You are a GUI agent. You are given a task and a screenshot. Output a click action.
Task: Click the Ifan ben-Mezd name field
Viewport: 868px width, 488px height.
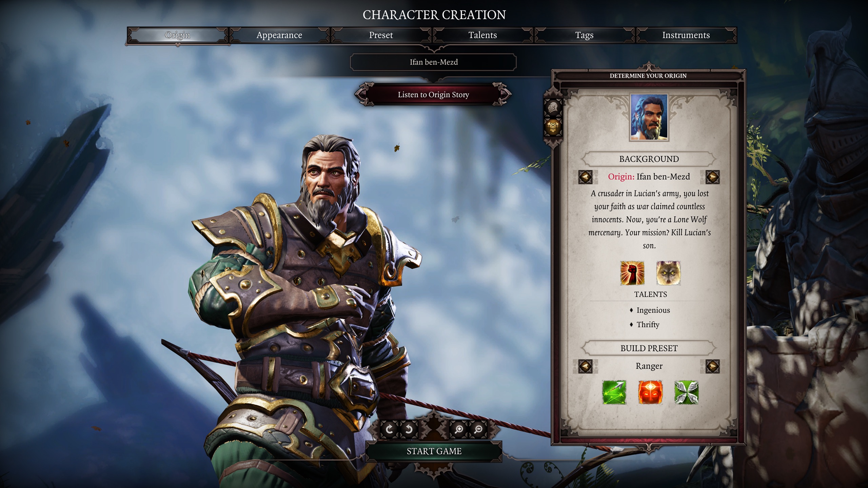click(x=433, y=62)
